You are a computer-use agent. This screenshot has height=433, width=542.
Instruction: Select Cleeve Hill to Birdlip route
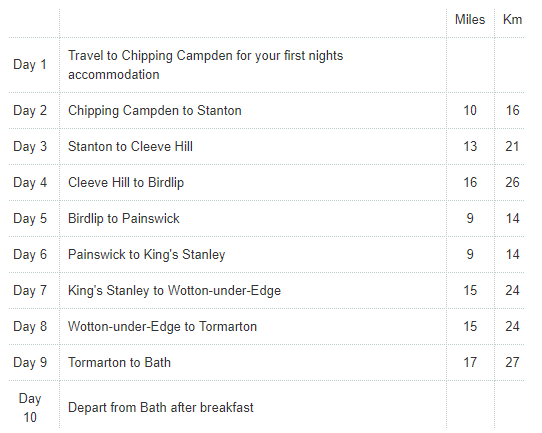pyautogui.click(x=126, y=182)
